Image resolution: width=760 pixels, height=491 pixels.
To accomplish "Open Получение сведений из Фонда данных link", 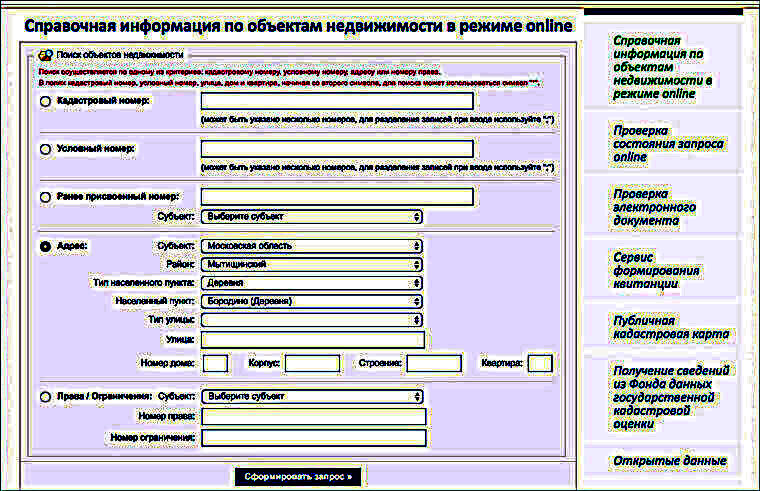I will click(671, 397).
